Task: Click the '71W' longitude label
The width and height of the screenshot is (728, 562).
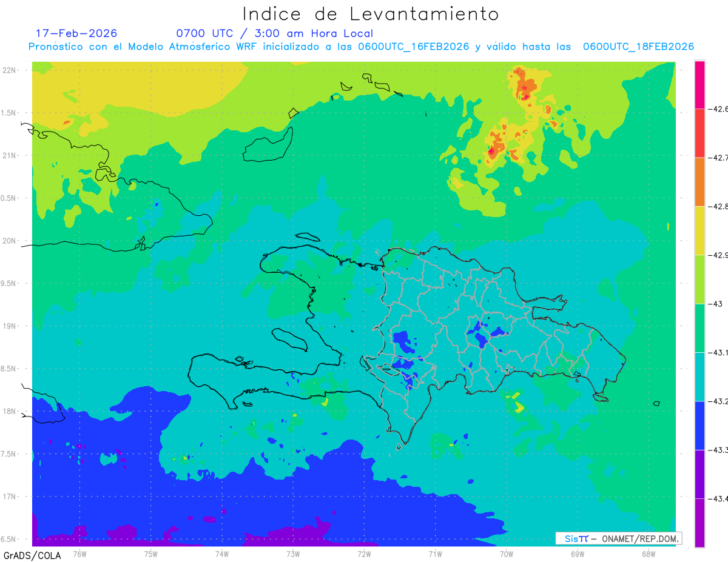Action: 435,554
